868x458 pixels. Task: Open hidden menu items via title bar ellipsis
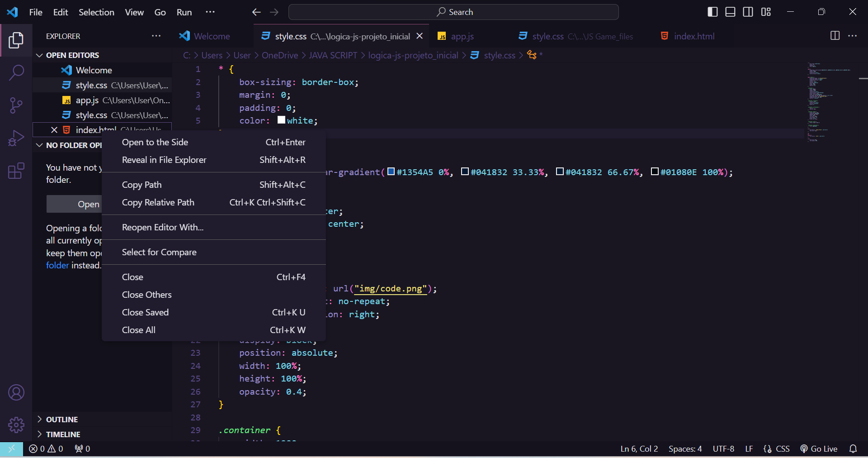210,12
